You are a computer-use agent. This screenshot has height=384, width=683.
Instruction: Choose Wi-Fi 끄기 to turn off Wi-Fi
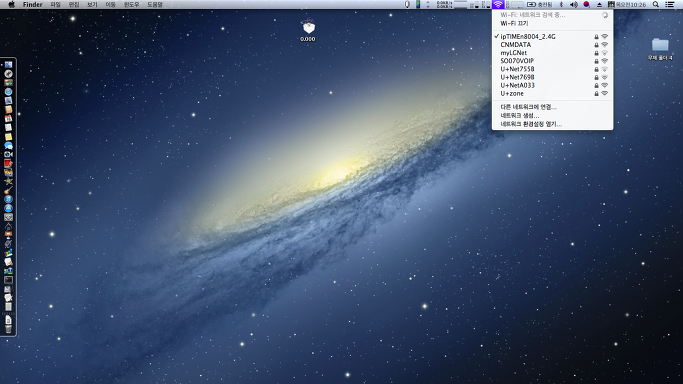tap(552, 24)
